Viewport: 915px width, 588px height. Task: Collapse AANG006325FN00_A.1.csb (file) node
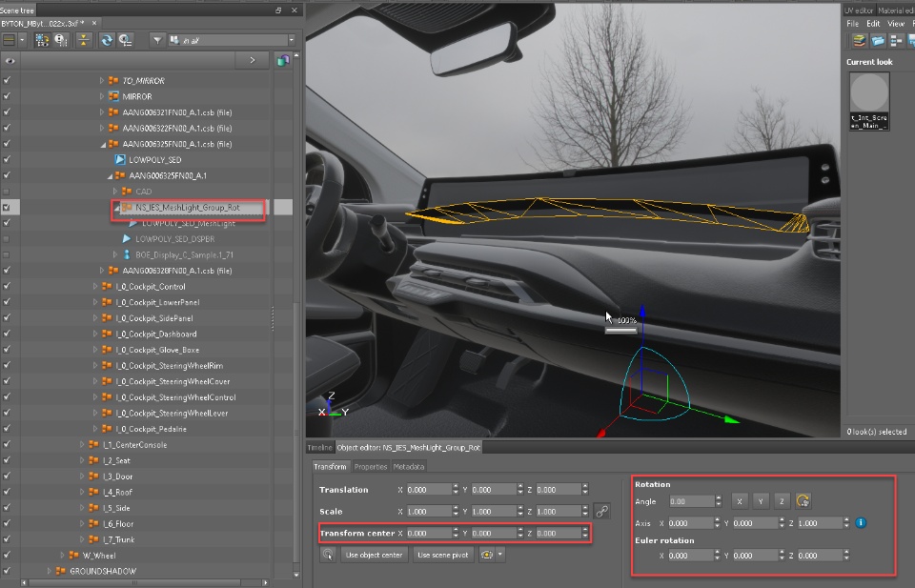point(102,144)
